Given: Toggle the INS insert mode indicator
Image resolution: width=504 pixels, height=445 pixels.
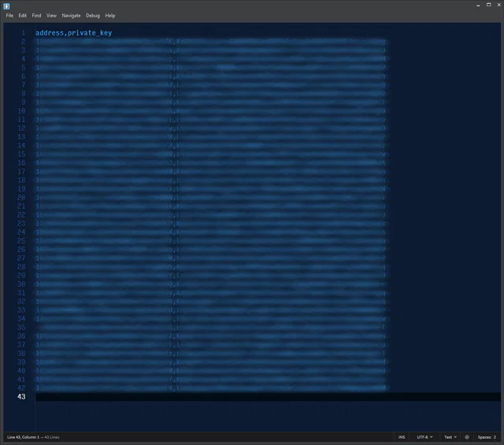Looking at the screenshot, I should [x=402, y=437].
